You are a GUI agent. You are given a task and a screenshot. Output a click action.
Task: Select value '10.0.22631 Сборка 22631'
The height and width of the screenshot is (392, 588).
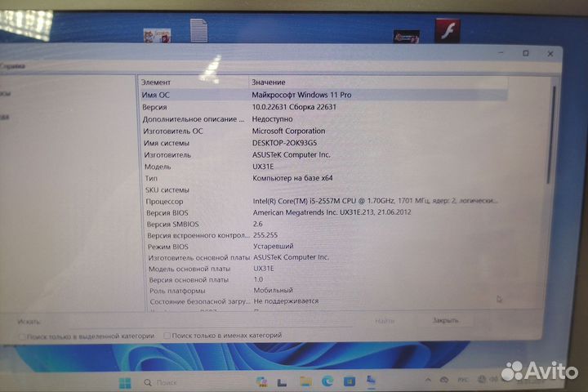[x=294, y=107]
